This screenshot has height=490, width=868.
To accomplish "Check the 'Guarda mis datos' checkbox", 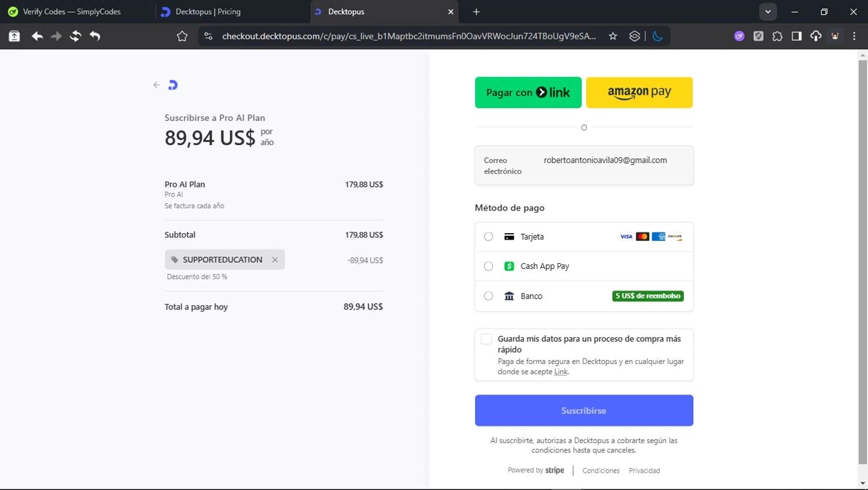I will coord(487,339).
